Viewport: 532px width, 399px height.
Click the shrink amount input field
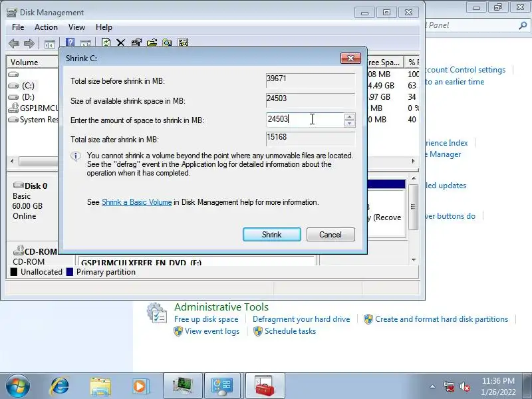point(305,120)
